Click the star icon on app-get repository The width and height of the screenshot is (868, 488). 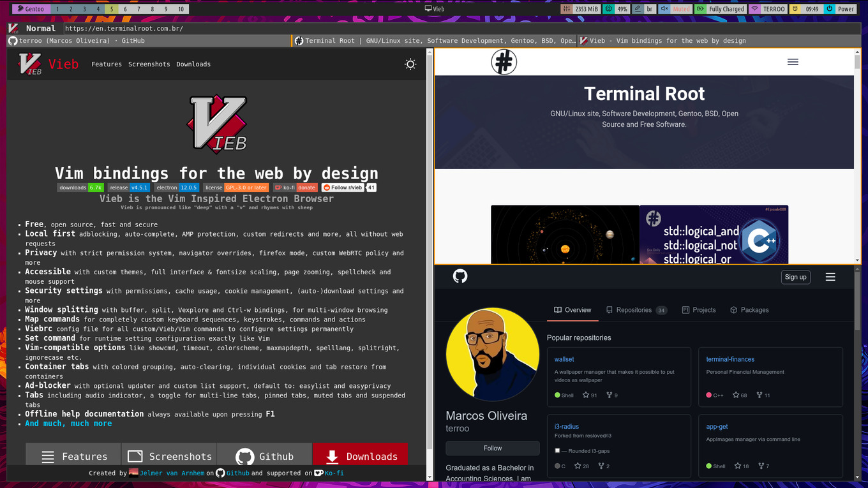pos(737,466)
